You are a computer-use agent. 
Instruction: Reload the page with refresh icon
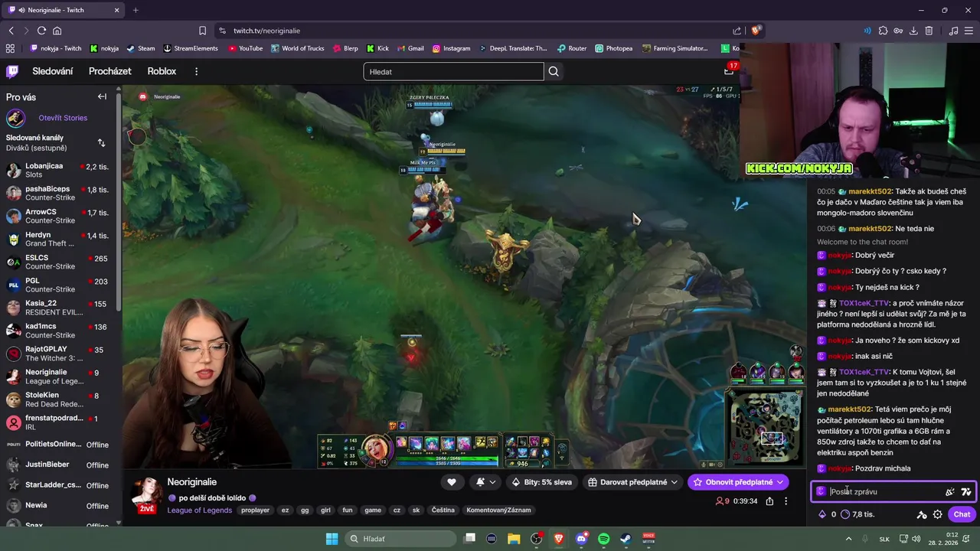(41, 31)
